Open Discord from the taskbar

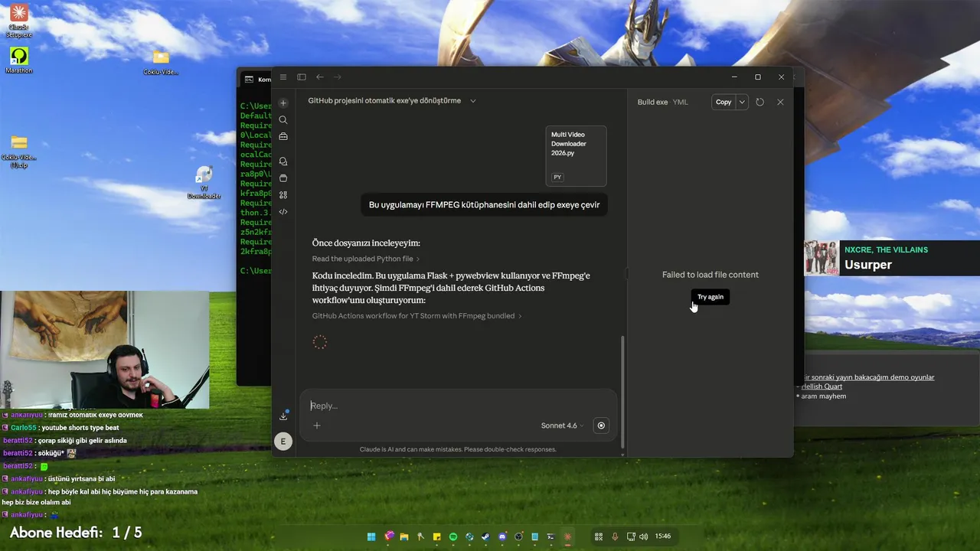pos(501,536)
